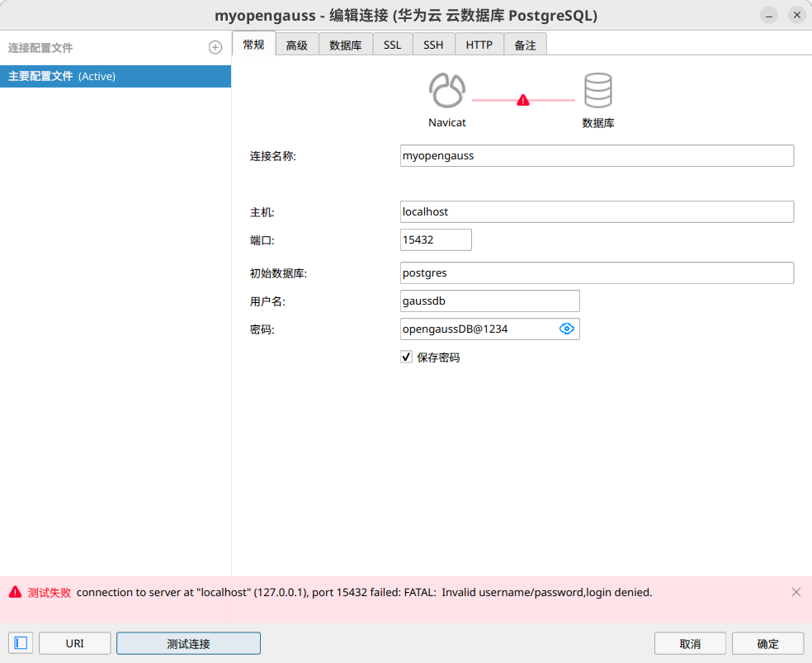Viewport: 812px width, 663px height.
Task: Click the 测试失败 red status text
Action: pos(50,592)
